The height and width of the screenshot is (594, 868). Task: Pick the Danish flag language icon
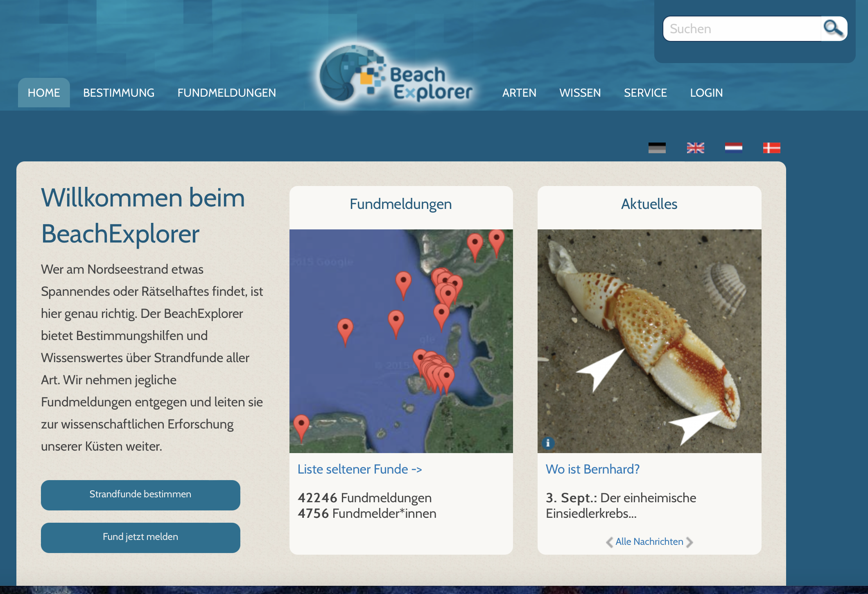click(x=771, y=148)
